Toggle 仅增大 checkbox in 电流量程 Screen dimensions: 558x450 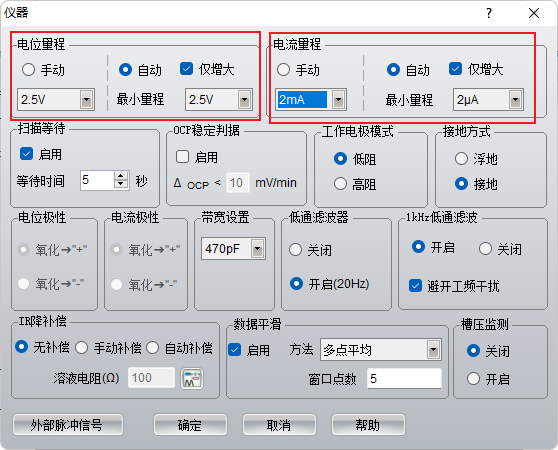point(456,69)
